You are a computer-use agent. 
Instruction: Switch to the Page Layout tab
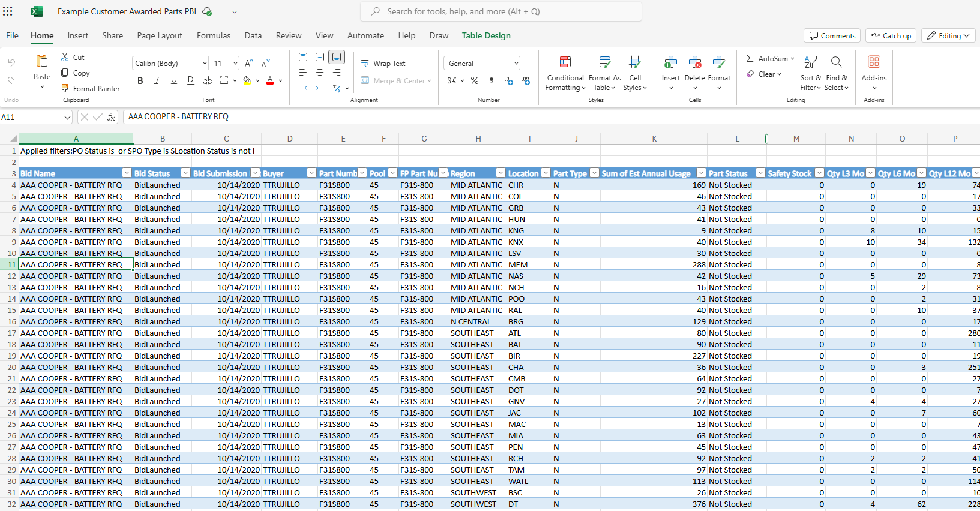pyautogui.click(x=160, y=35)
